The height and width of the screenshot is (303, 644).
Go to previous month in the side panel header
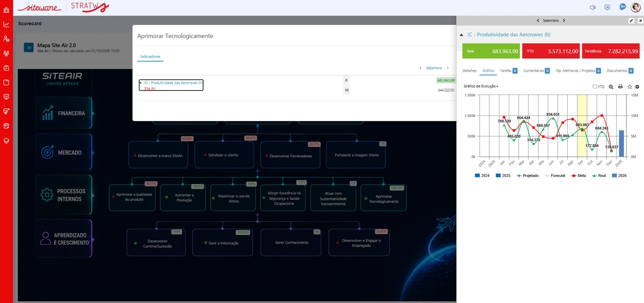538,20
